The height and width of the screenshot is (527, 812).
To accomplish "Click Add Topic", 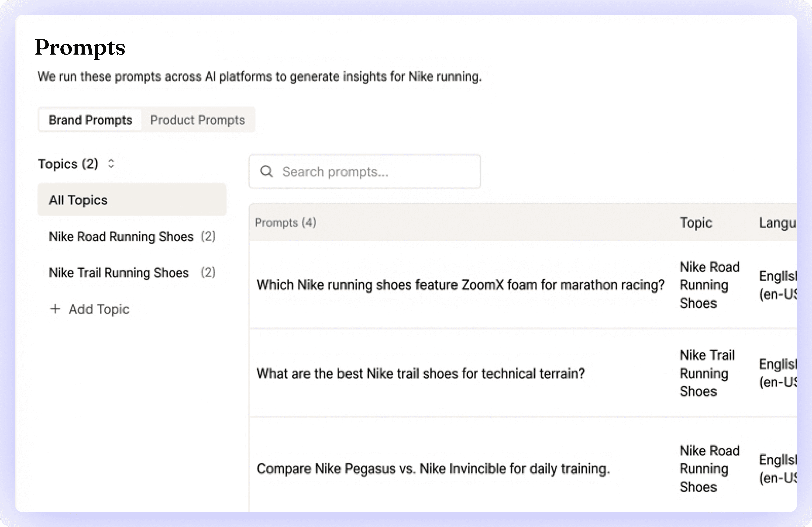I will [99, 309].
